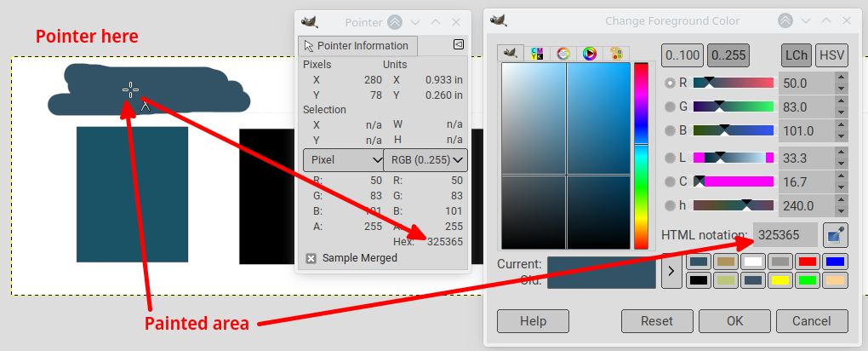868x351 pixels.
Task: Select the L channel radio button
Action: tap(671, 158)
